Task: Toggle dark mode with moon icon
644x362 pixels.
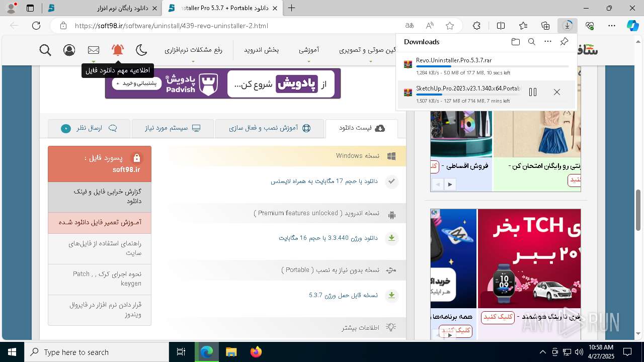Action: [x=142, y=50]
